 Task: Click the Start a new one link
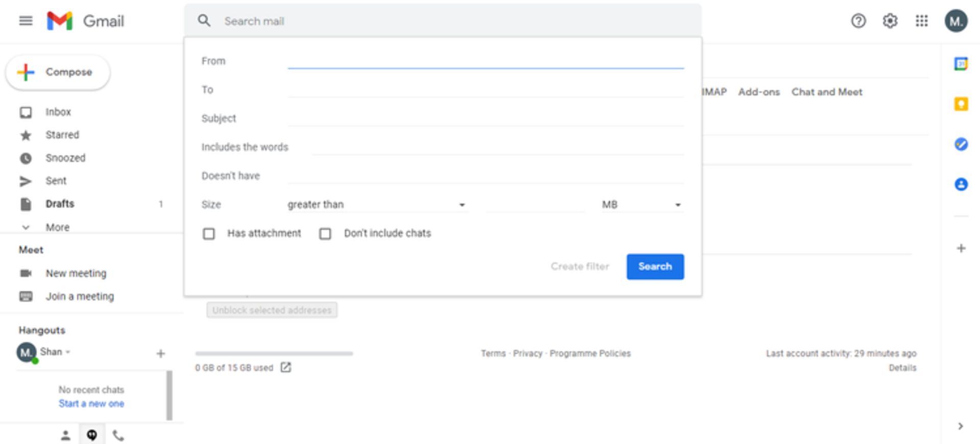(91, 404)
